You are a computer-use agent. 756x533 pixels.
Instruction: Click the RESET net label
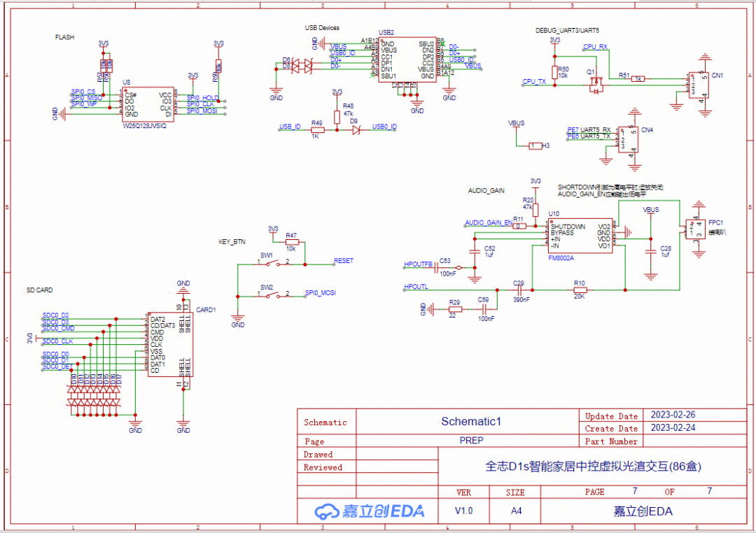343,260
